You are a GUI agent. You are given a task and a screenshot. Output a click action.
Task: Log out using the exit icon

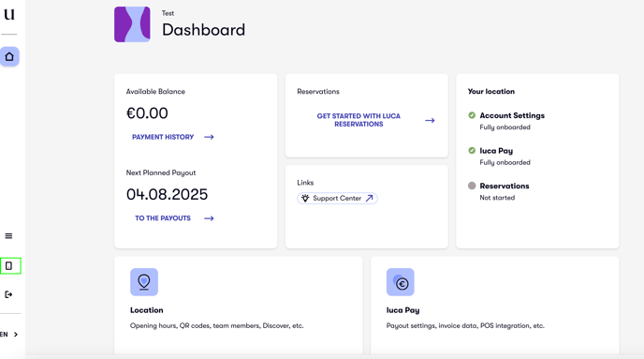[8, 294]
